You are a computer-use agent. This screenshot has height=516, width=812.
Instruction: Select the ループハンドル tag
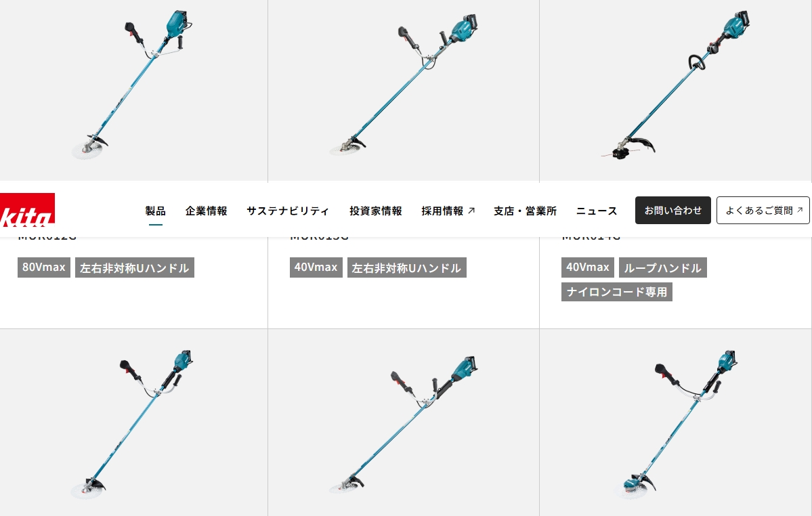point(663,267)
